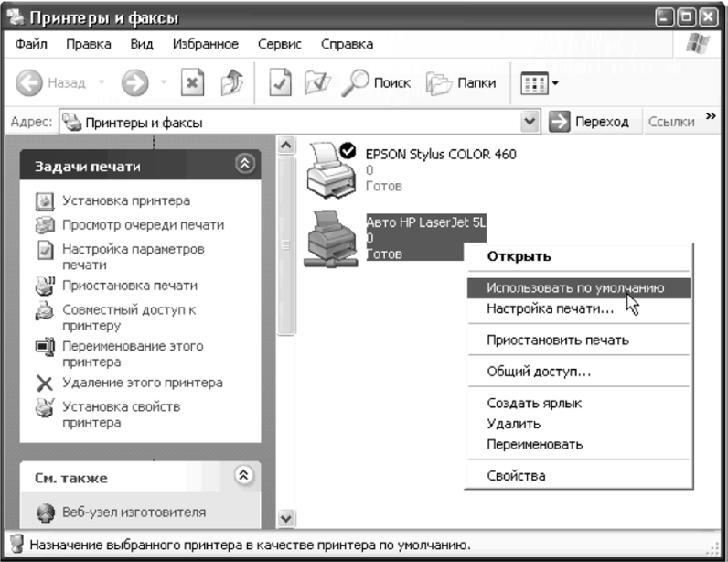Click the Переход green arrow icon
The height and width of the screenshot is (562, 728).
(x=559, y=122)
